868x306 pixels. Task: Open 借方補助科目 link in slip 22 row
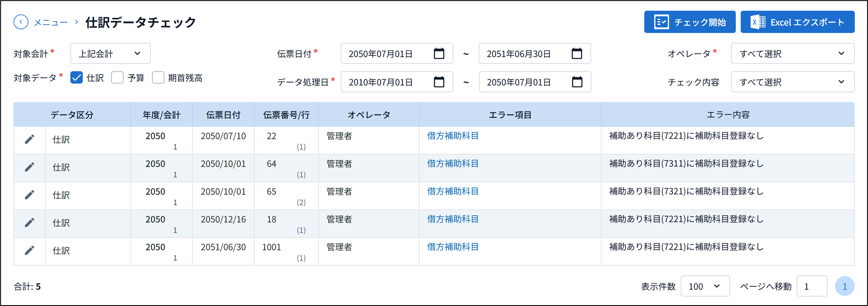(453, 136)
